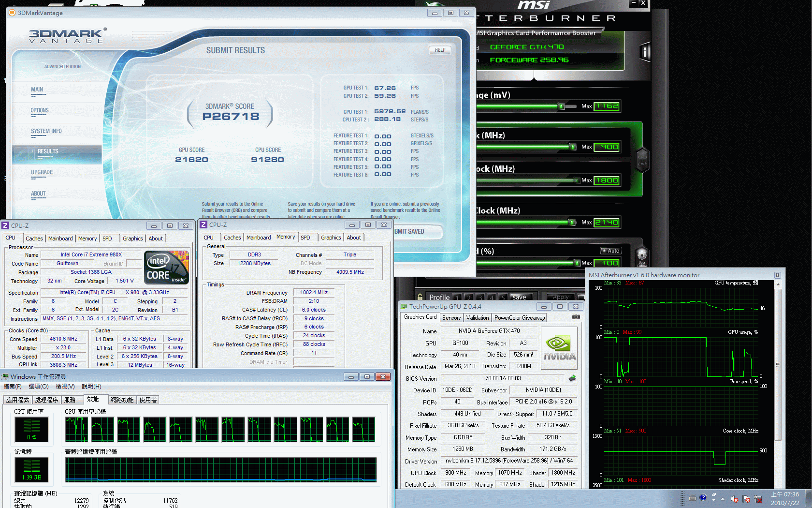Select Afterburner profile slot 1
This screenshot has width=812, height=508.
(x=456, y=297)
